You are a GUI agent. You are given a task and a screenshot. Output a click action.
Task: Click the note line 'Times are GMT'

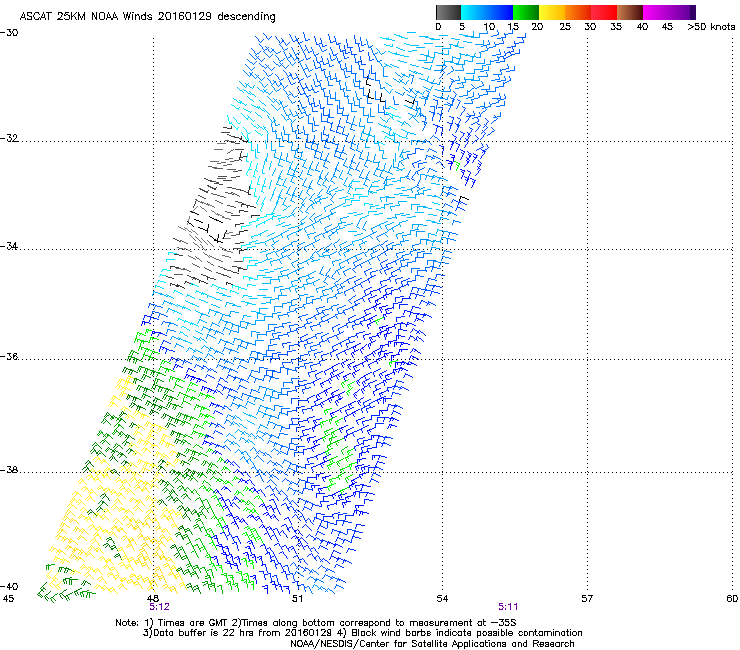pos(316,623)
